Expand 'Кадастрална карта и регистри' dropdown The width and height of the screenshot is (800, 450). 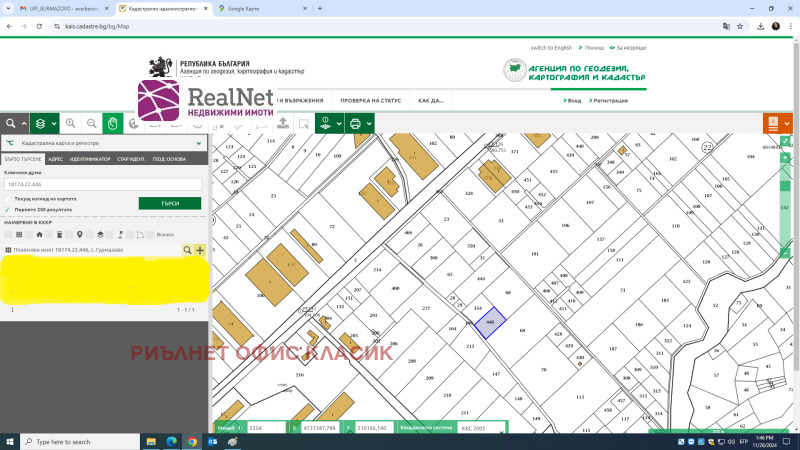pyautogui.click(x=198, y=144)
